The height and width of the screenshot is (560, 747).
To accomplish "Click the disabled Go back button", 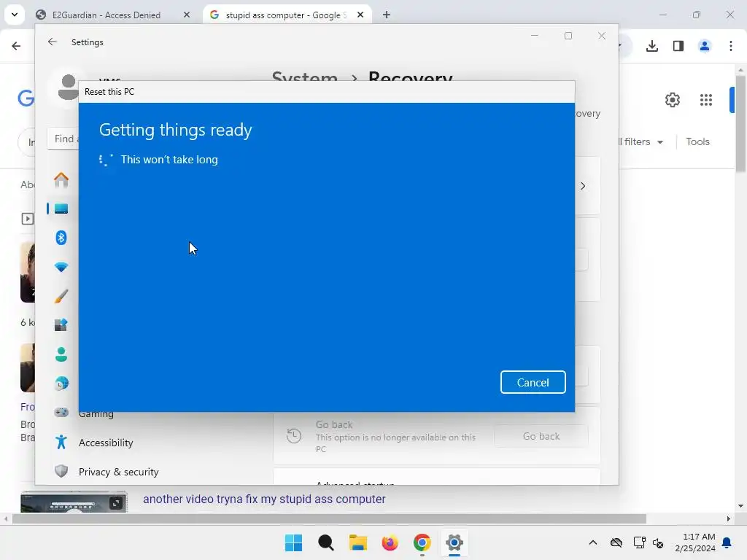I will [x=541, y=436].
